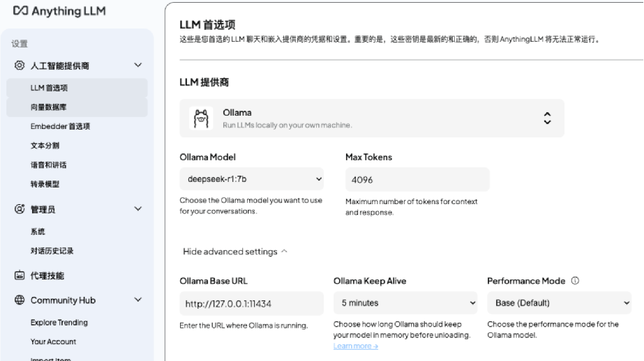
Task: Click the Ollama llama logo
Action: [201, 118]
